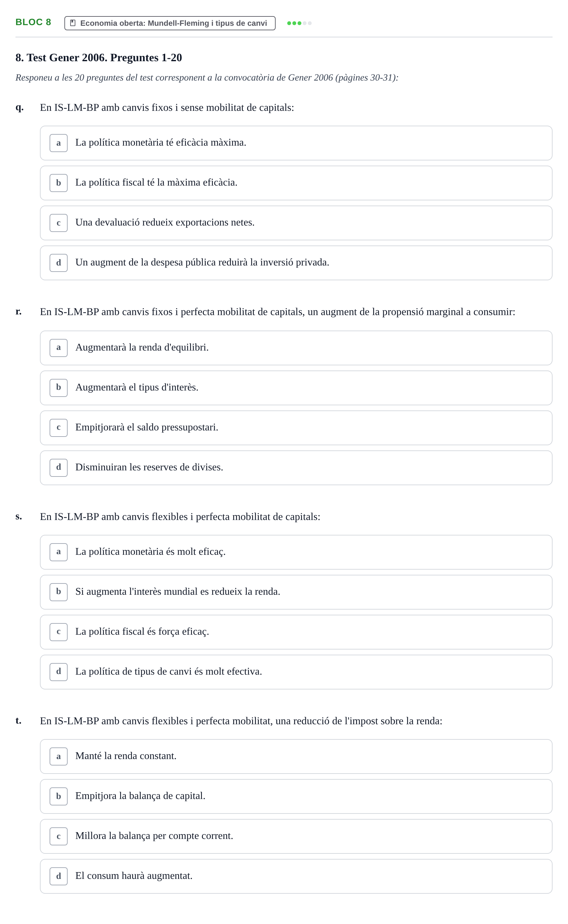Select 'Si augmenta l'interès mundial es redueix la renda'

(296, 592)
